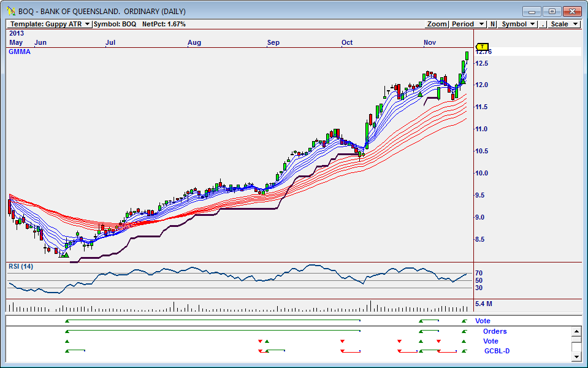Click the N button in toolbar
The image size is (588, 368).
click(493, 24)
